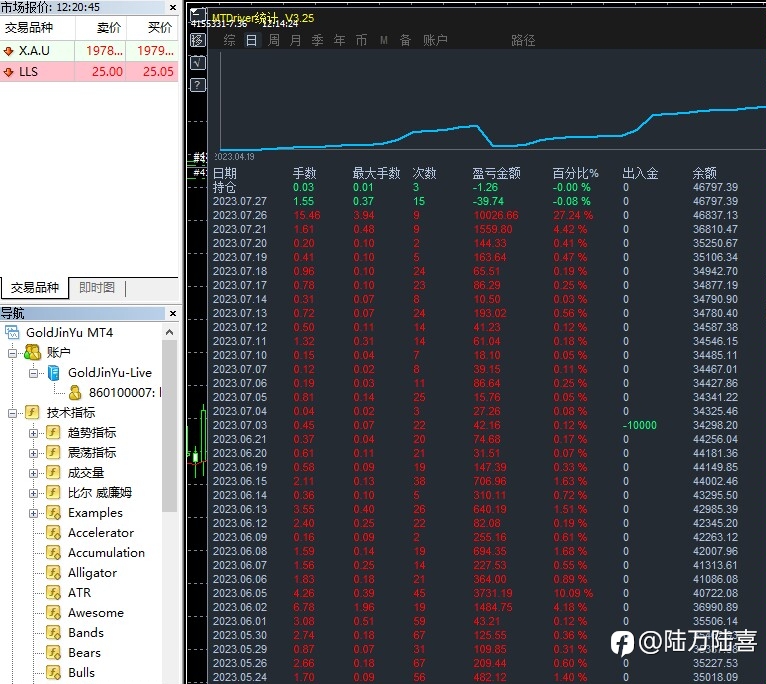Switch to the M tab
The width and height of the screenshot is (766, 684).
[x=384, y=40]
